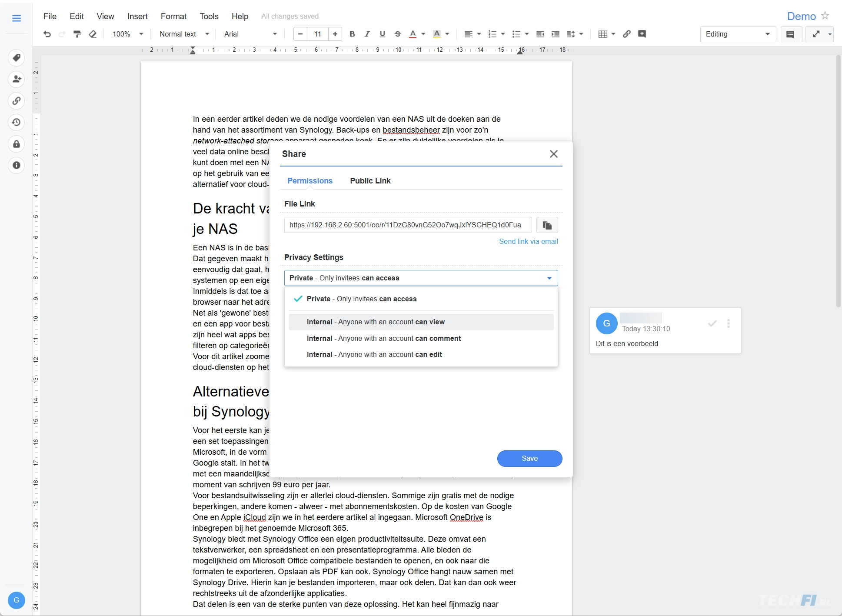Click the text alignment icon
This screenshot has width=842, height=616.
coord(468,34)
